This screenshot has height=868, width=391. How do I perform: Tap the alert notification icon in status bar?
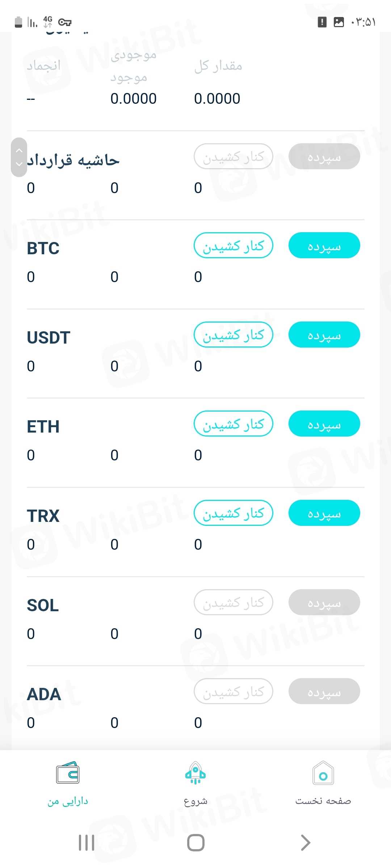[x=322, y=22]
